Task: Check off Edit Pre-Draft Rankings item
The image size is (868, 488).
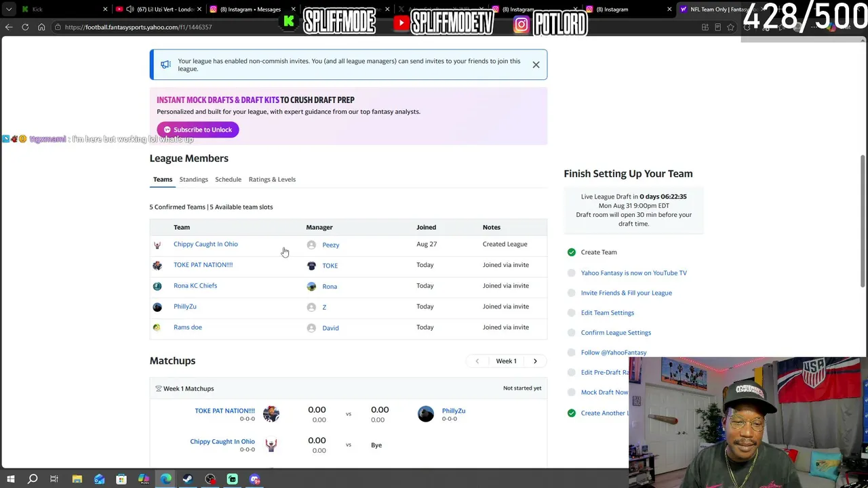Action: pos(572,373)
